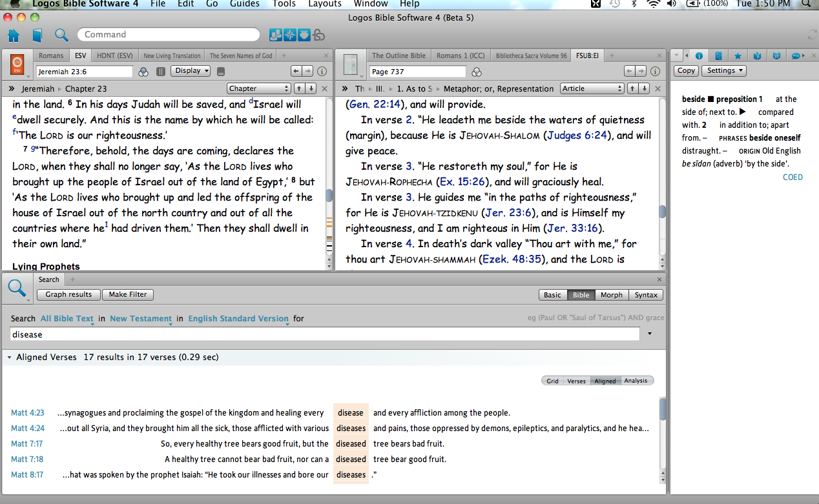Click the Search magnifier in main toolbar
Image resolution: width=819 pixels, height=504 pixels.
(x=61, y=35)
